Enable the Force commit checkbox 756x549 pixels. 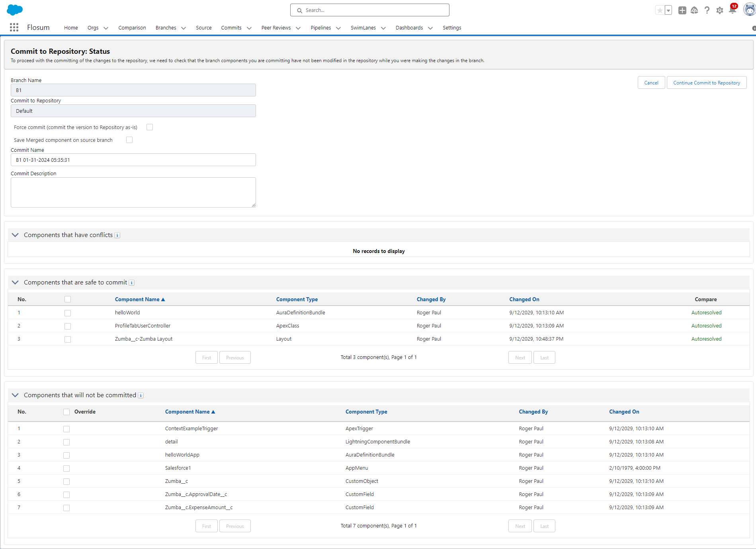tap(150, 127)
